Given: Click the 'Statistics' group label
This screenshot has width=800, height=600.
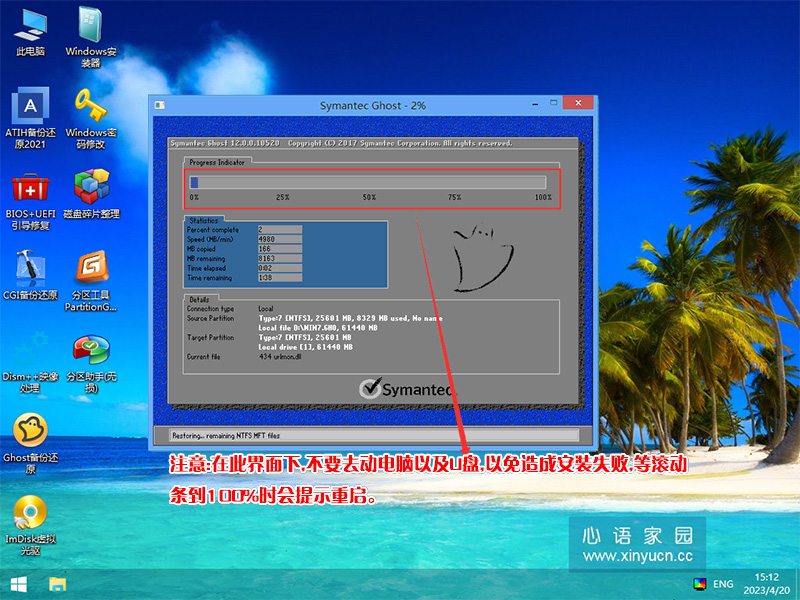Looking at the screenshot, I should tap(204, 221).
